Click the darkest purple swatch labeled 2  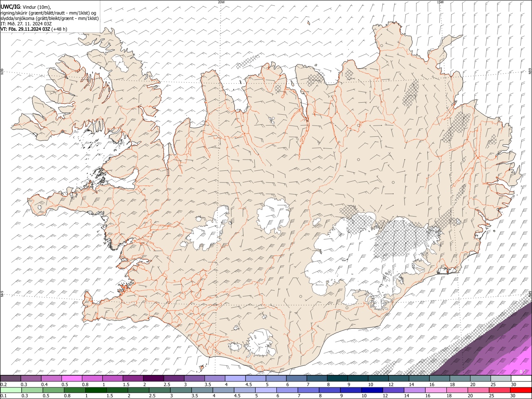153,379
